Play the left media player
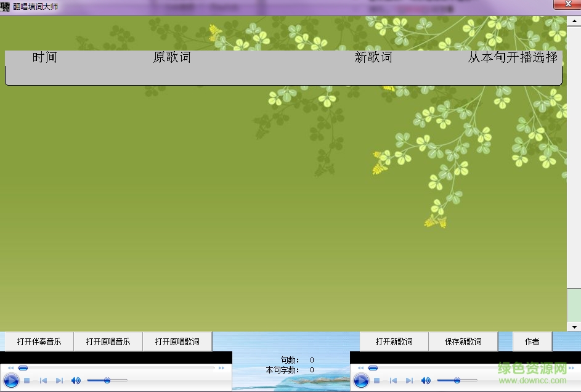The height and width of the screenshot is (392, 581). (11, 380)
